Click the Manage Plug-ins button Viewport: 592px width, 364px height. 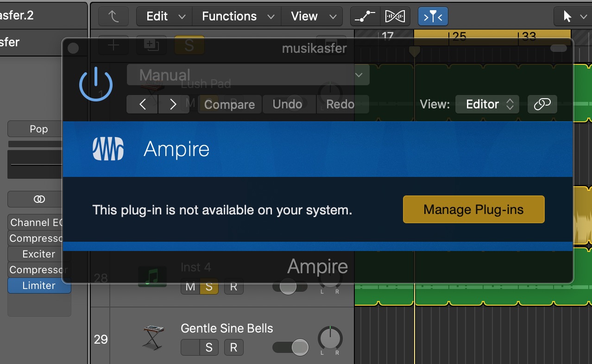(473, 209)
